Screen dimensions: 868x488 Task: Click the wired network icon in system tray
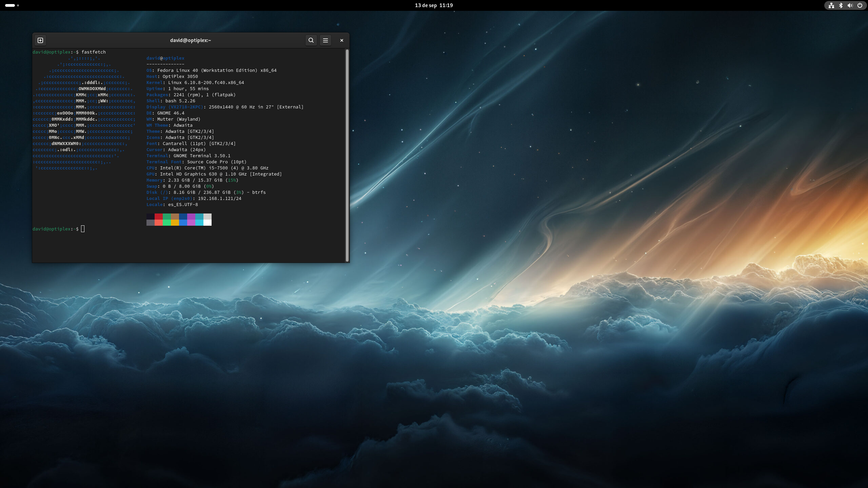tap(831, 5)
